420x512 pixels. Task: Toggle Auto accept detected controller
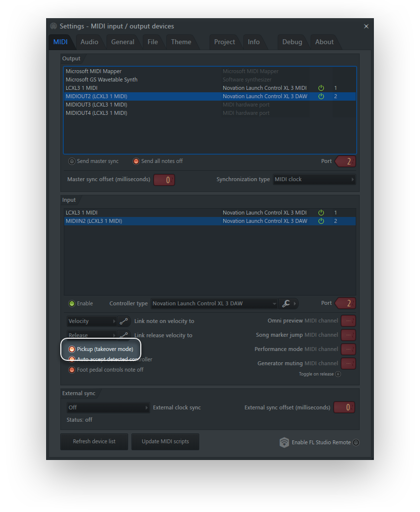point(72,359)
